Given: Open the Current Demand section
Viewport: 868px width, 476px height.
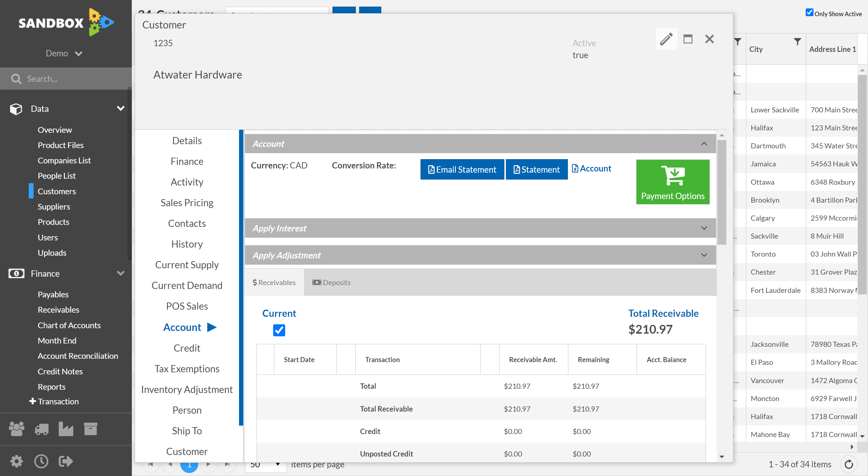Looking at the screenshot, I should pyautogui.click(x=187, y=286).
